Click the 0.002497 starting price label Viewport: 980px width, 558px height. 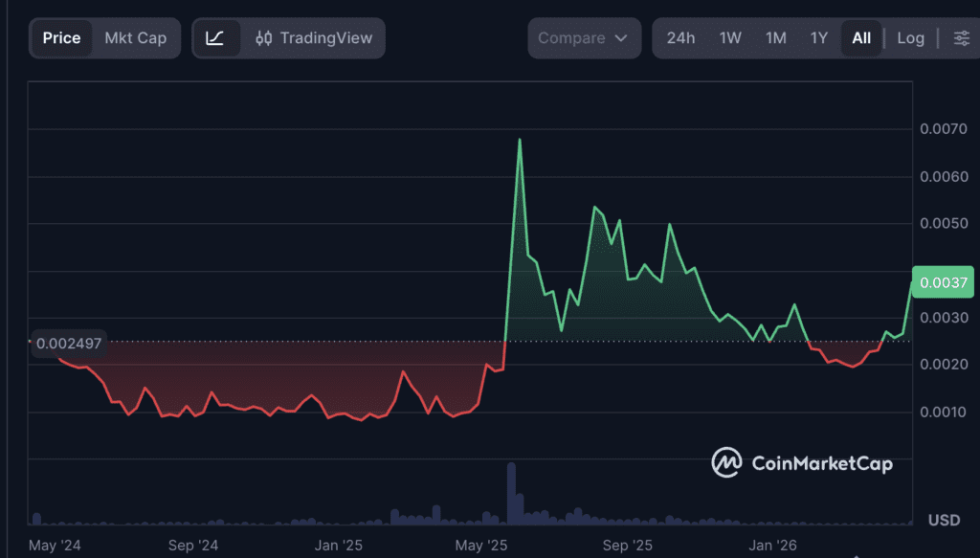pos(68,343)
